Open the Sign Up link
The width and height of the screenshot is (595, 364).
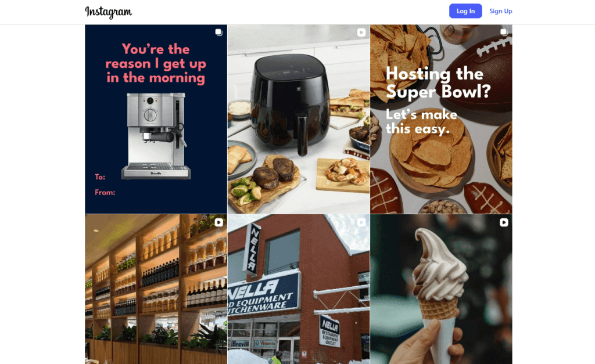click(x=500, y=11)
